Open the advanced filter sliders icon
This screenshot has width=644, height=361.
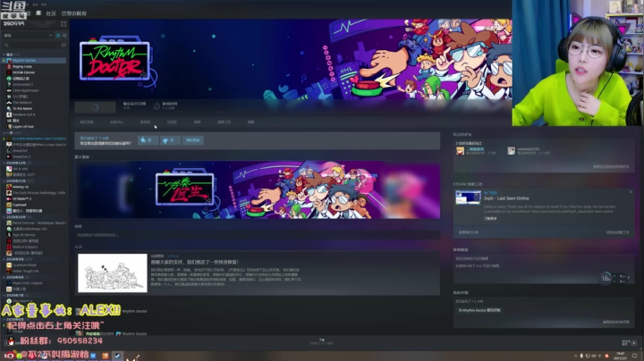pyautogui.click(x=64, y=45)
